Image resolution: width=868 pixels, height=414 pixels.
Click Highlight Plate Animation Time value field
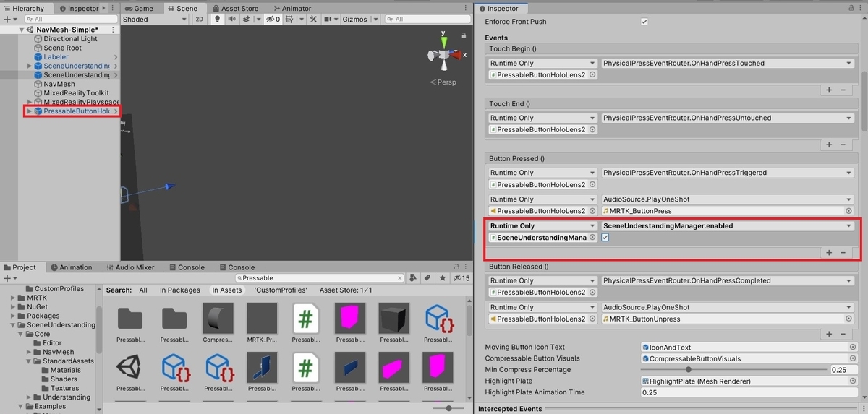[749, 392]
